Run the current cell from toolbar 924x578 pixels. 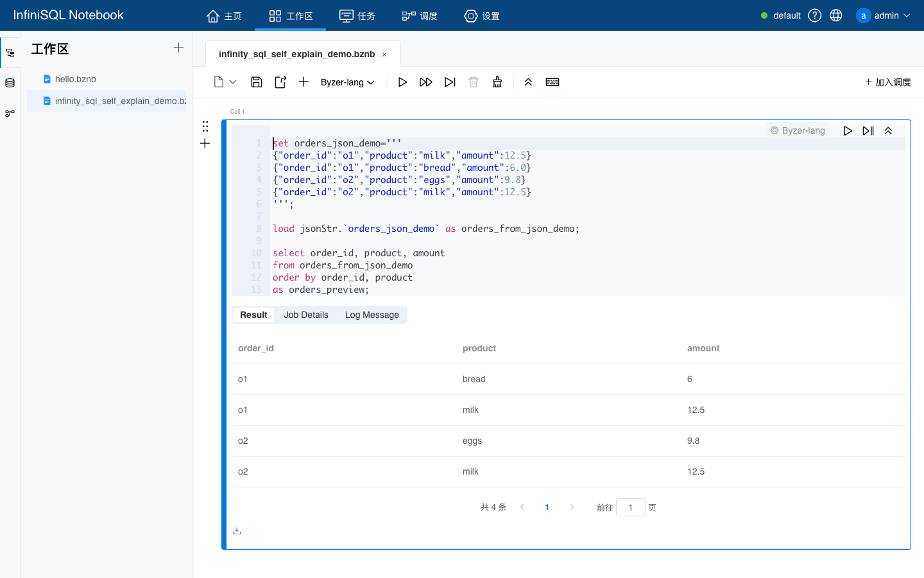[402, 82]
